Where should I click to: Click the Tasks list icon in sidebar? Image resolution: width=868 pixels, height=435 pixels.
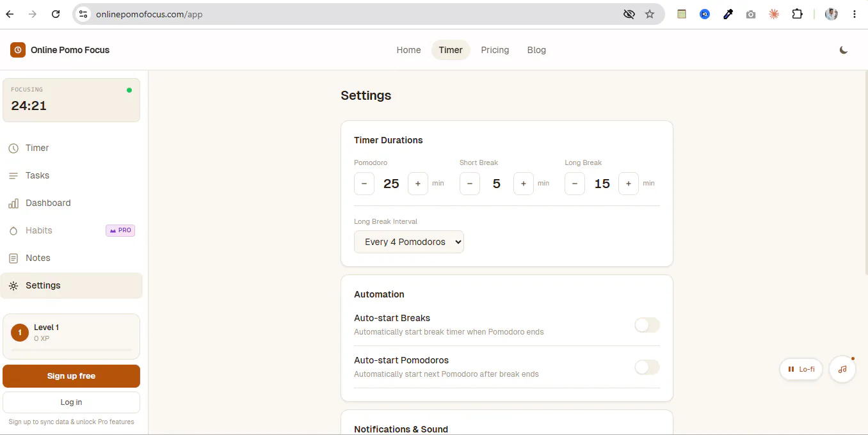[13, 176]
